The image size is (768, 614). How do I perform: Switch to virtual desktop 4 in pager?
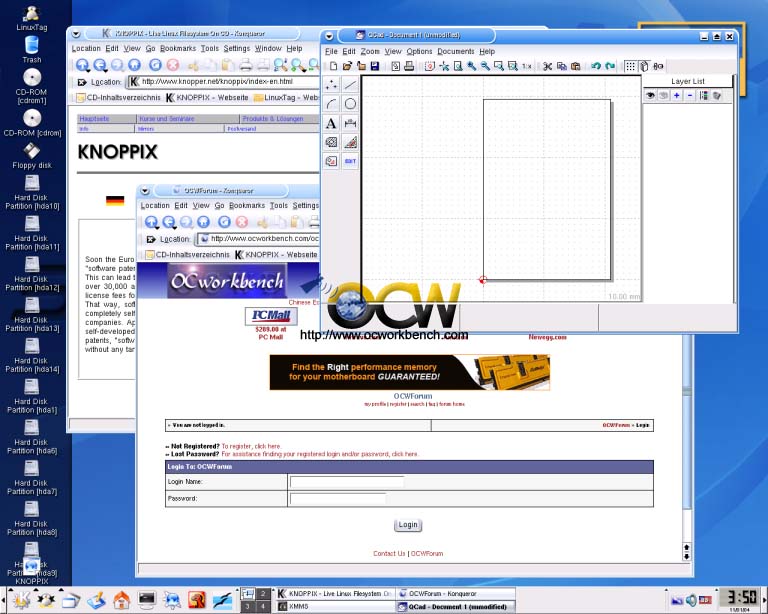(263, 606)
